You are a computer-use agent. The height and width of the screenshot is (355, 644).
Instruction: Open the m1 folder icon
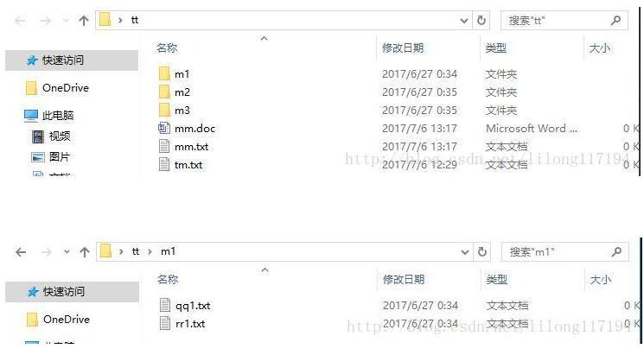[x=164, y=74]
